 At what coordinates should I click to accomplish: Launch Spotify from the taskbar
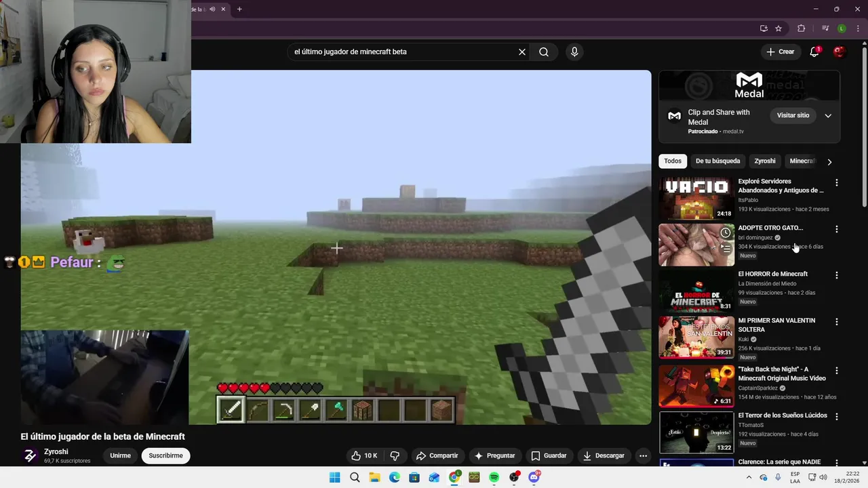pyautogui.click(x=494, y=477)
